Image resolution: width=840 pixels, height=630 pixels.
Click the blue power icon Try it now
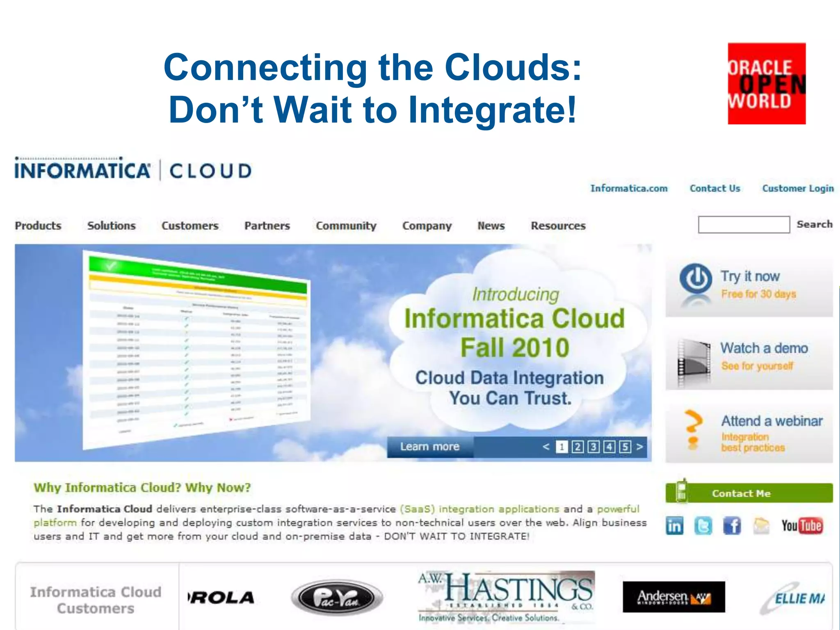pos(696,279)
